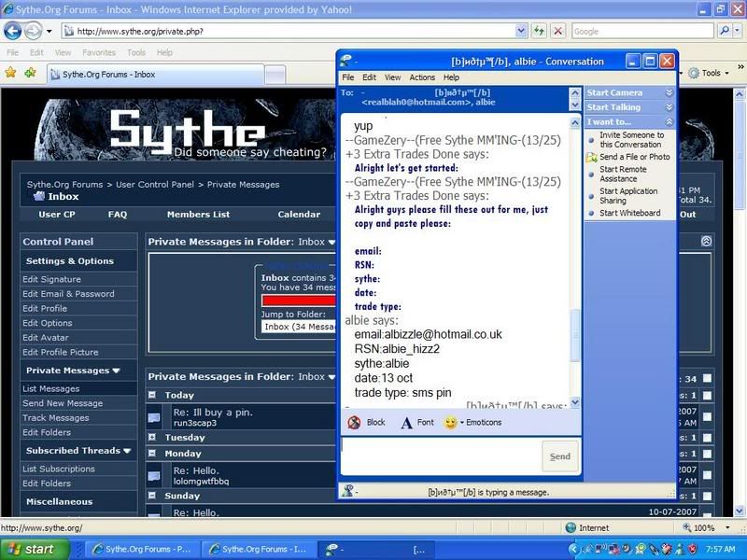Open the zoom level 100% dropdown
Screen dimensions: 747x560
point(727,527)
